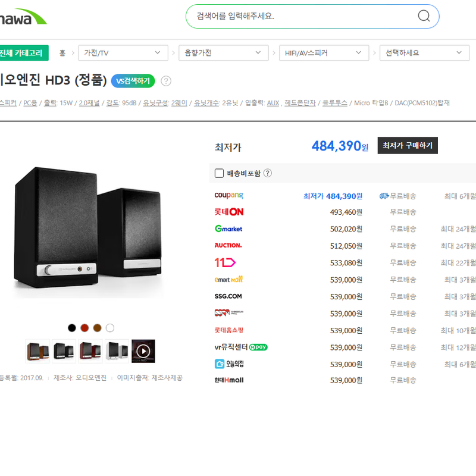Open the 2웨이 spec link
This screenshot has width=476, height=476.
[179, 103]
